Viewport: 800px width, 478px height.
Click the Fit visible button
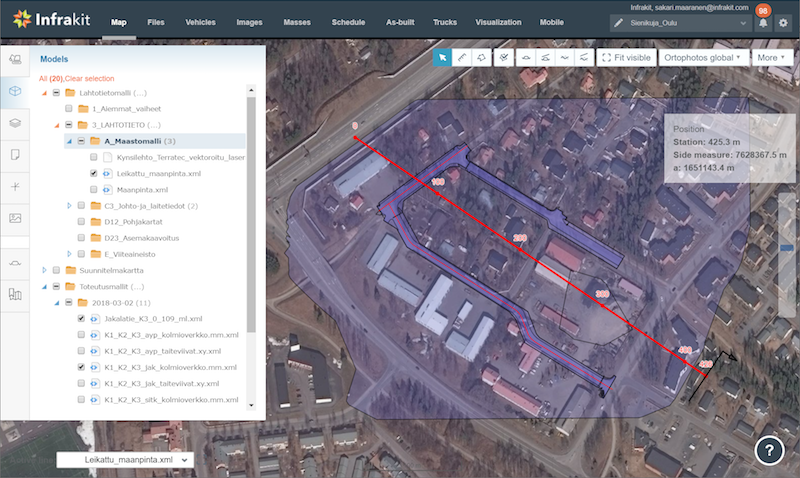pyautogui.click(x=625, y=58)
